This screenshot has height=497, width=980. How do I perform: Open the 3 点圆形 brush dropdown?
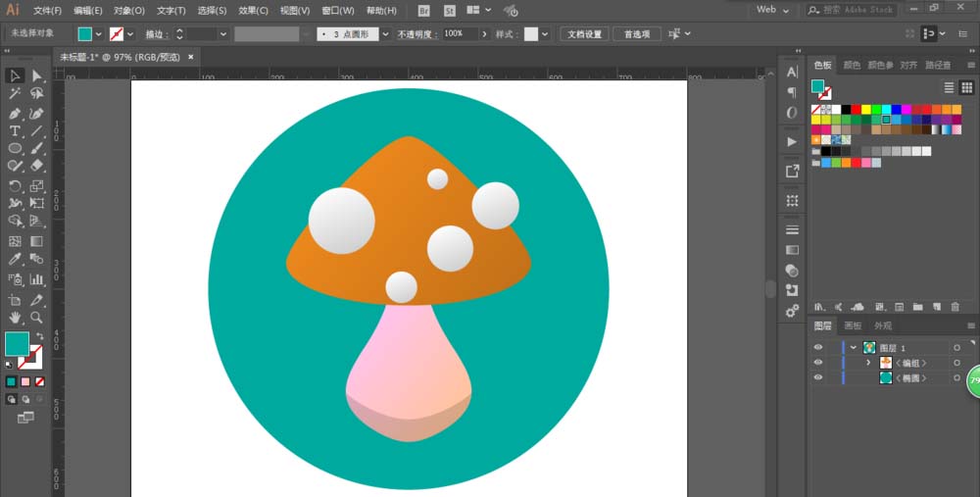pyautogui.click(x=385, y=33)
